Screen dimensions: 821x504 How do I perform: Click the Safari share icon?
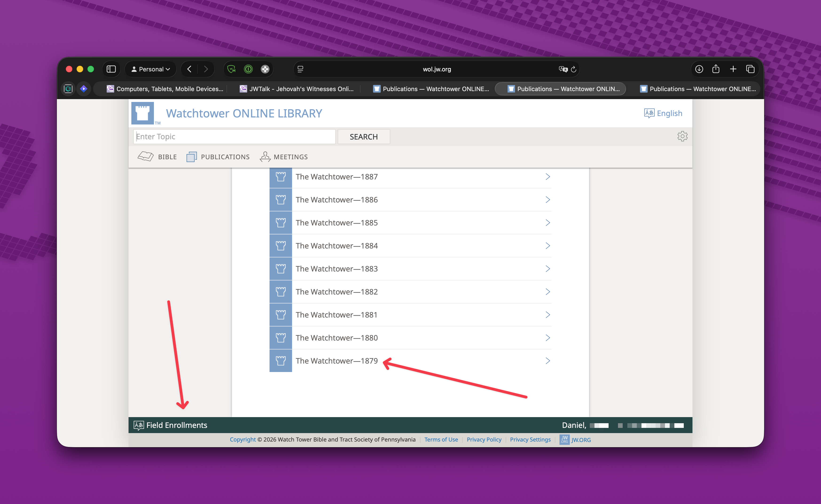(716, 69)
